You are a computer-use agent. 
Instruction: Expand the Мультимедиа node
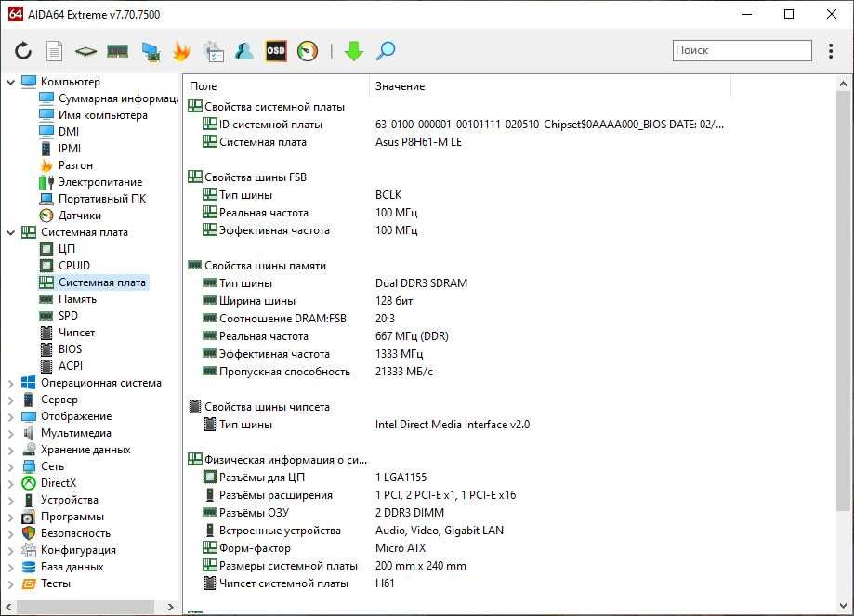pos(10,434)
